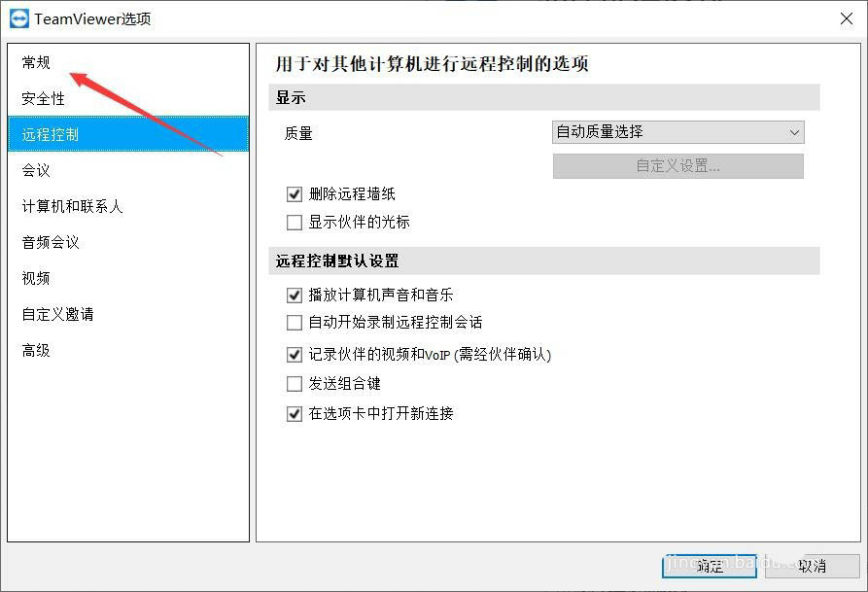This screenshot has width=868, height=592.
Task: Enable 显示伙伴的光标 checkbox
Action: [x=294, y=223]
